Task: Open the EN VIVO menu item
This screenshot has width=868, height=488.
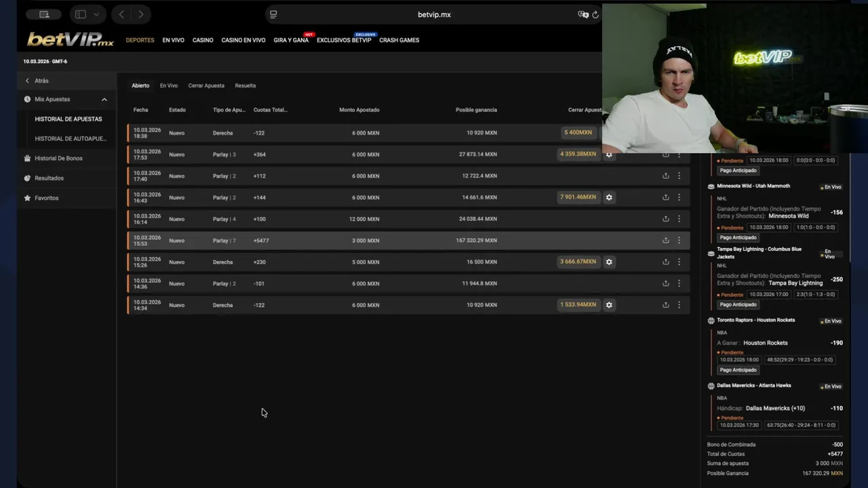Action: (x=173, y=40)
